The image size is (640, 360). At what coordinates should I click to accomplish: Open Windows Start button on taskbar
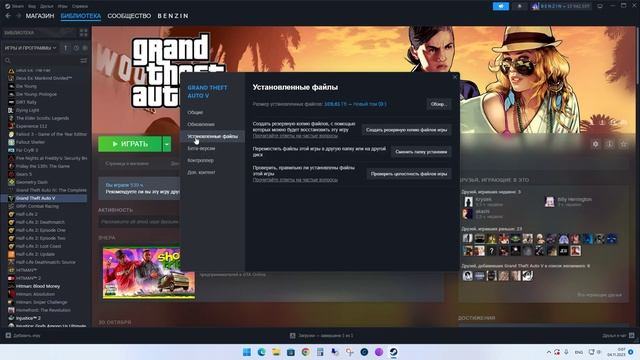tap(247, 352)
